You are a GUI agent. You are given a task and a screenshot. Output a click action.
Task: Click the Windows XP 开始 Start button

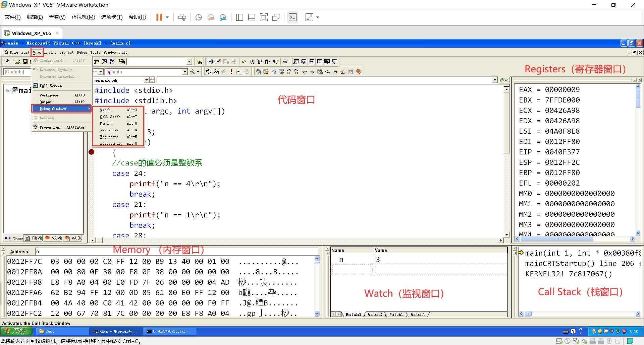tap(16, 331)
